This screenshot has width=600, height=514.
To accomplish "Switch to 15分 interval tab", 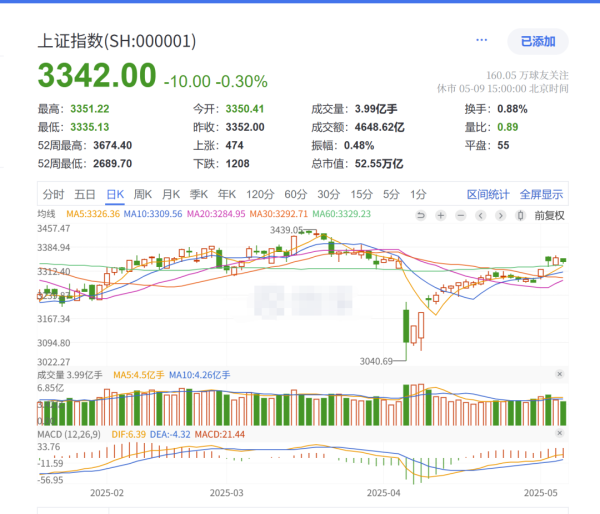I will click(x=362, y=194).
